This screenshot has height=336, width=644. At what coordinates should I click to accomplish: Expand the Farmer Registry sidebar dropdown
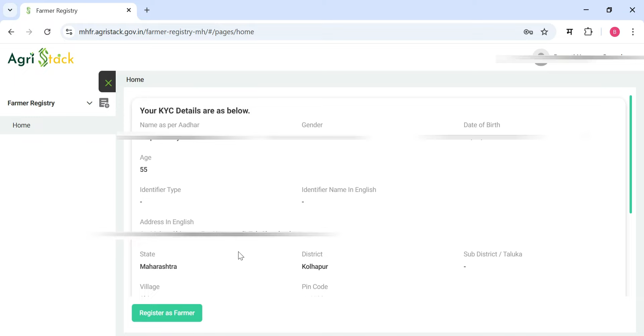[89, 103]
